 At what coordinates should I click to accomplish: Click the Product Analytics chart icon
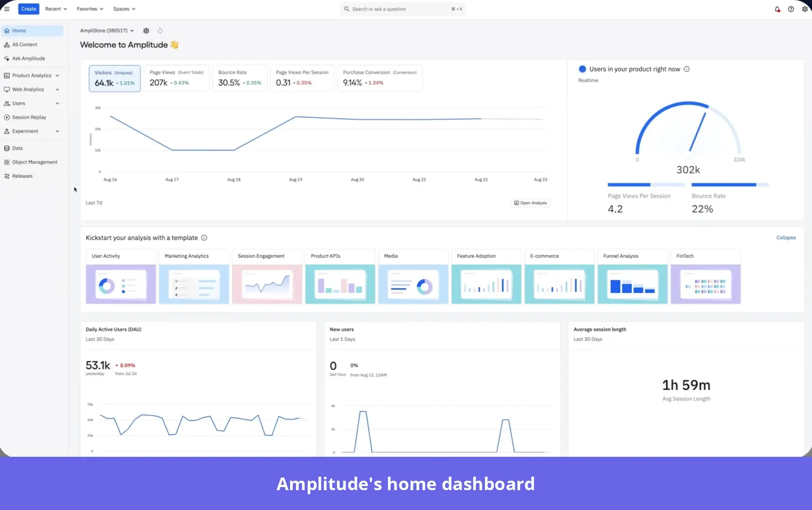pyautogui.click(x=7, y=76)
